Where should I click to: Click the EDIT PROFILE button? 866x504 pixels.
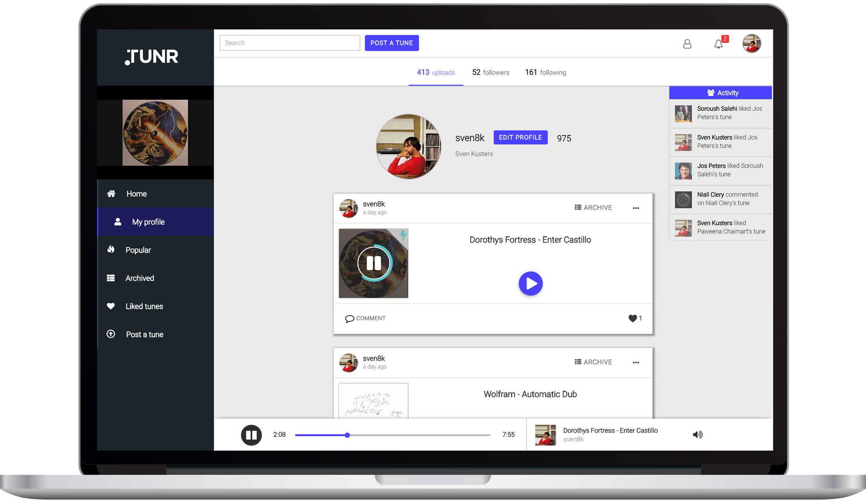[520, 137]
